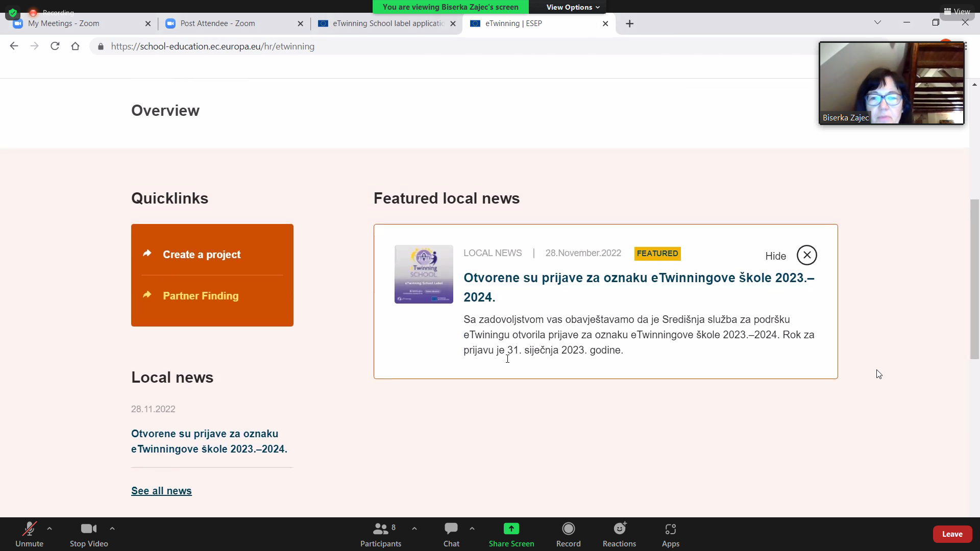Expand the Chat options arrow
This screenshot has width=980, height=551.
(x=472, y=529)
